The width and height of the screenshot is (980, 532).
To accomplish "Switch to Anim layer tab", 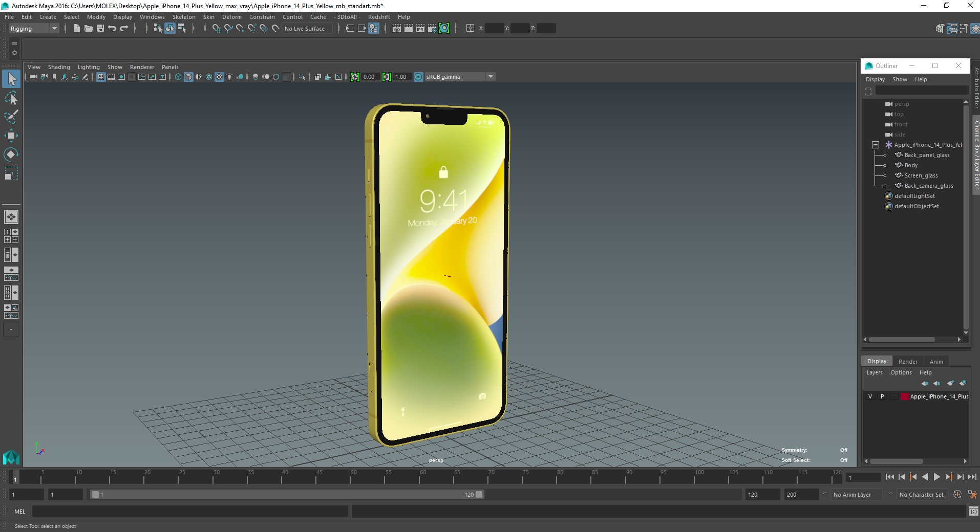I will point(936,362).
